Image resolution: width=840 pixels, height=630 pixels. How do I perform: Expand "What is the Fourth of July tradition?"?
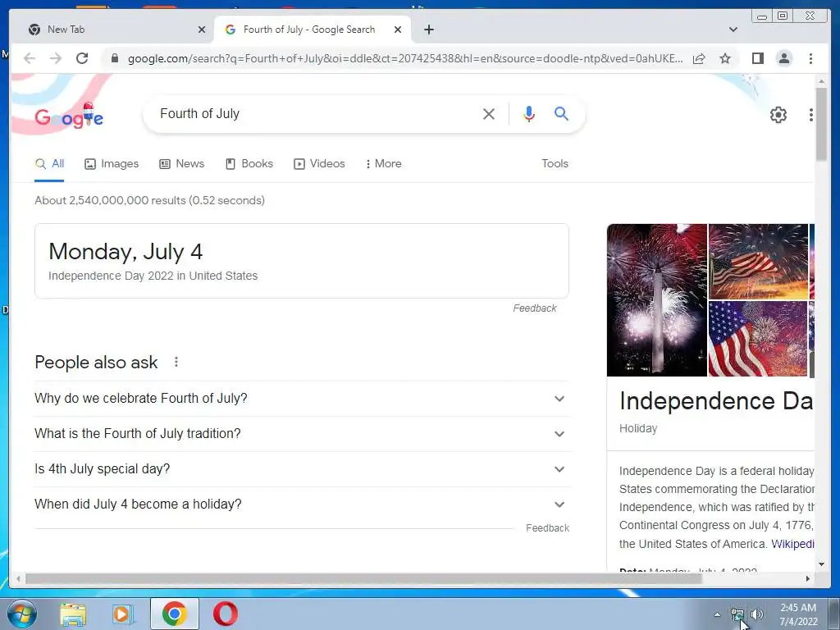pyautogui.click(x=302, y=434)
